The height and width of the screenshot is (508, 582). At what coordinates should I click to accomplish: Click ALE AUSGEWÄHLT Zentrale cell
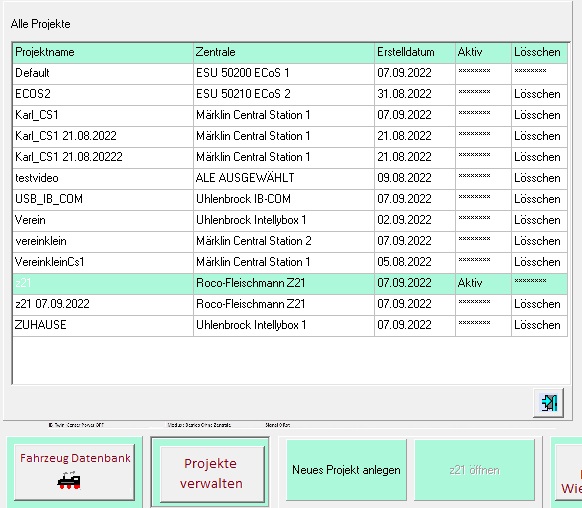pos(284,178)
